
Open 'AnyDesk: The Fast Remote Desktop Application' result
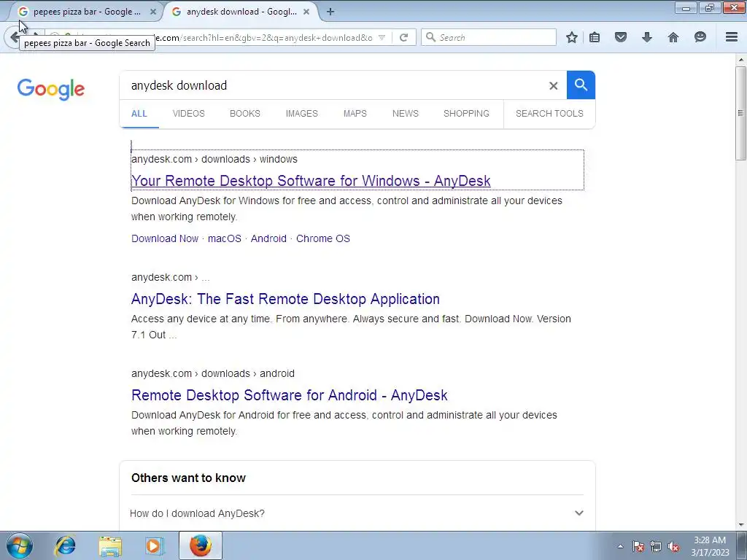click(285, 299)
